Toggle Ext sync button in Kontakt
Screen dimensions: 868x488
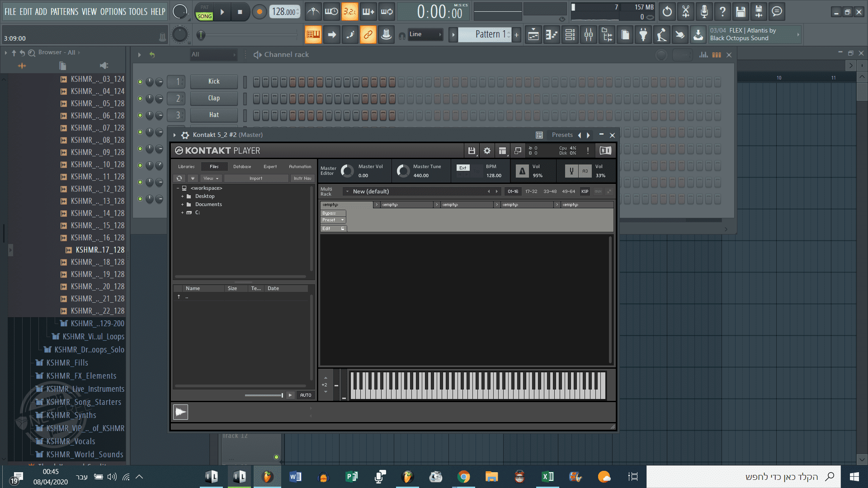(462, 168)
